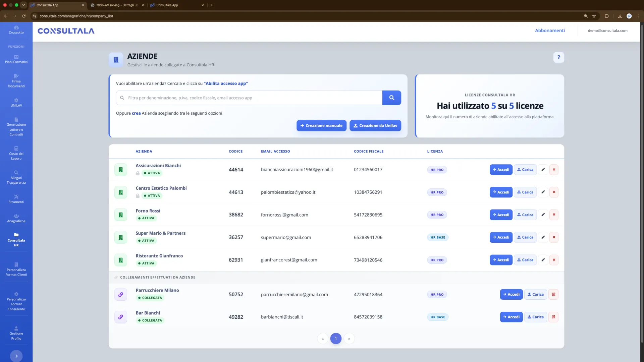The height and width of the screenshot is (362, 644).
Task: Click Carica for Forno Rossi
Action: (x=525, y=215)
